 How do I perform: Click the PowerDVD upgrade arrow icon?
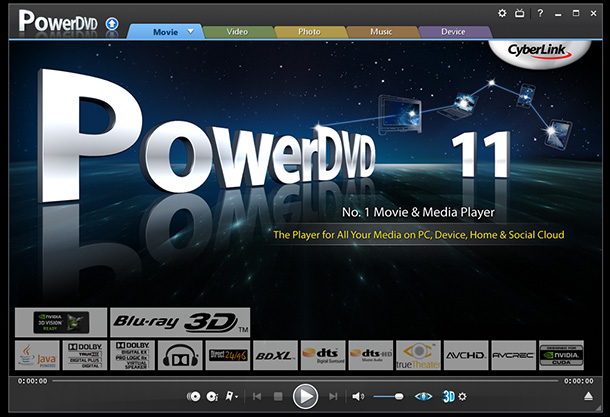(112, 24)
